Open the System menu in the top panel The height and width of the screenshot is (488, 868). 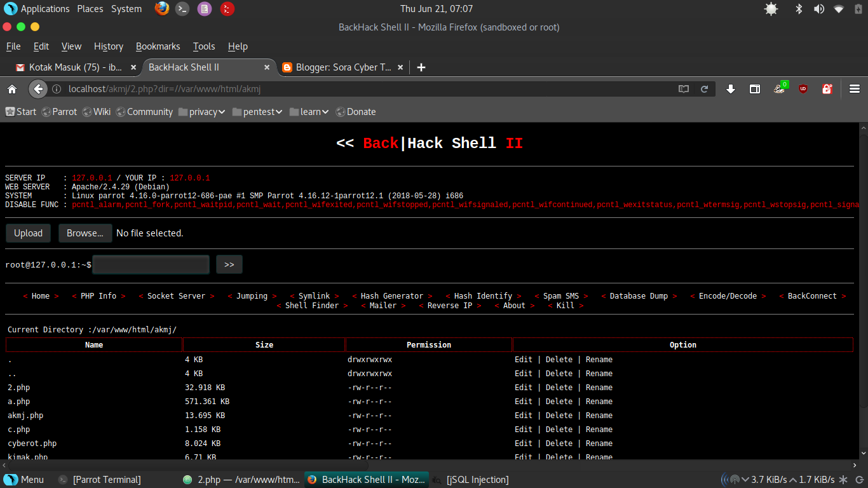pos(126,9)
